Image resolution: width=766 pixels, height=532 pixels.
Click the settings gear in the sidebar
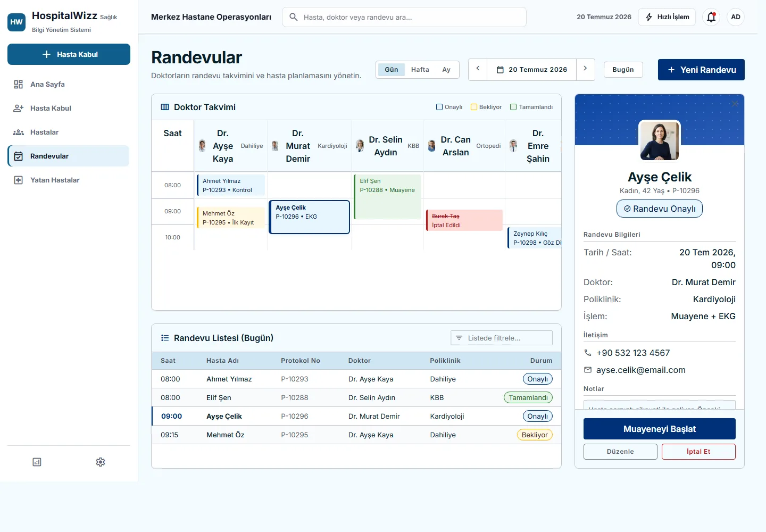(x=101, y=462)
